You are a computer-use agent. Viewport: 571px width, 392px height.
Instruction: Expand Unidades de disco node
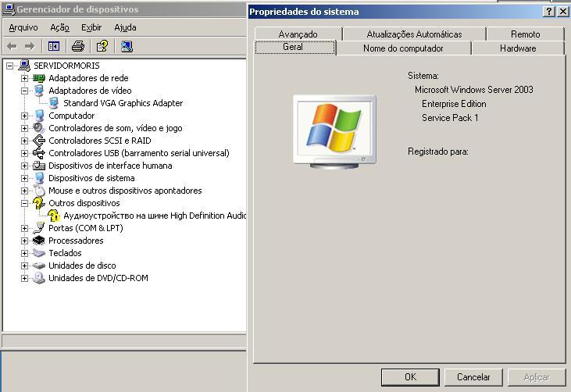24,265
